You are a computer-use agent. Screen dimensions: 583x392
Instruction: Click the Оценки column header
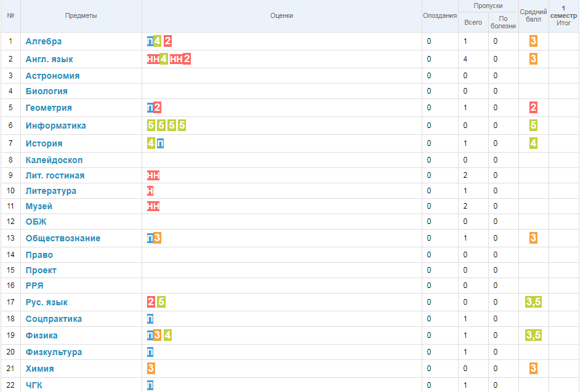click(x=281, y=16)
